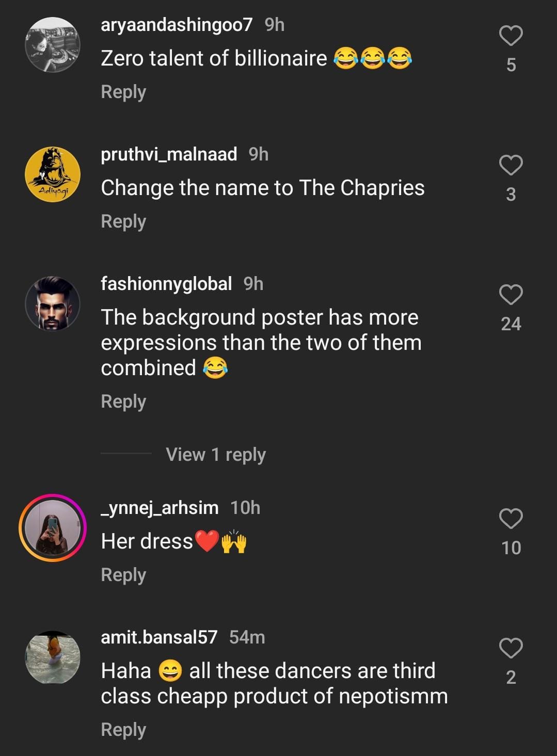Reply to the background poster comment
This screenshot has width=557, height=756.
click(123, 401)
